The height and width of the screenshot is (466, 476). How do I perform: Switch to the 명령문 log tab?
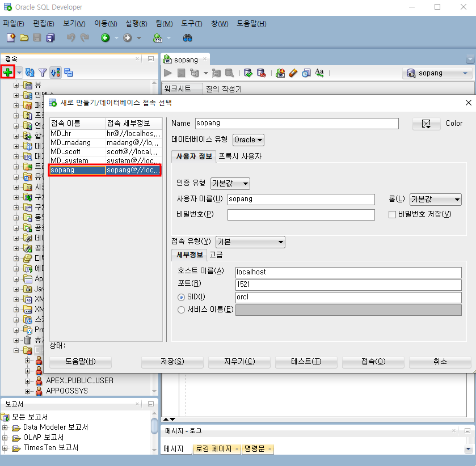pyautogui.click(x=258, y=448)
